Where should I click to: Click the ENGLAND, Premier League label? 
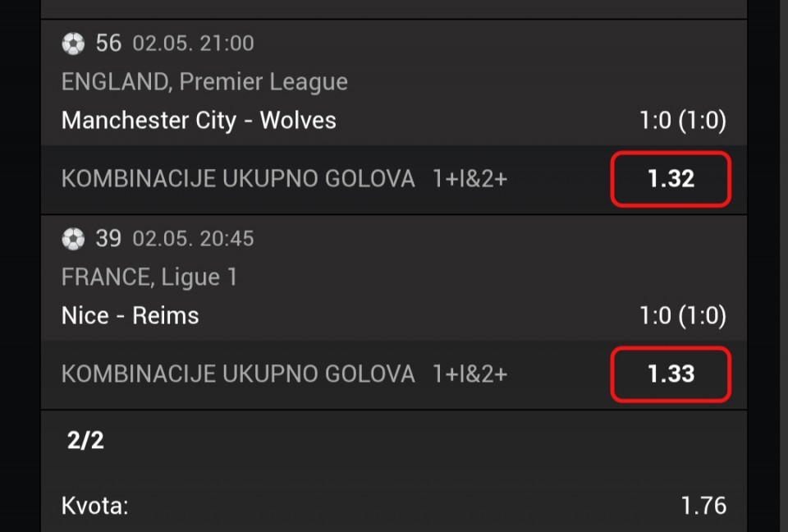[204, 82]
